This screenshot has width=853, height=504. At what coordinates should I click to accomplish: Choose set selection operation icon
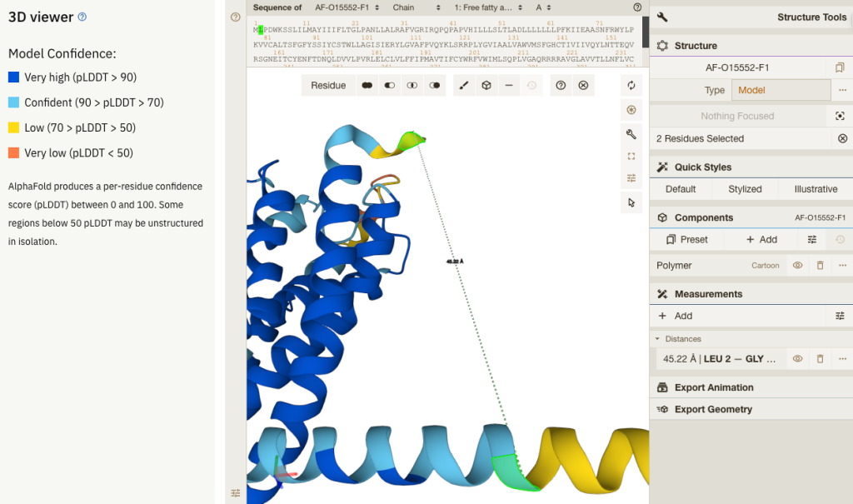(434, 86)
